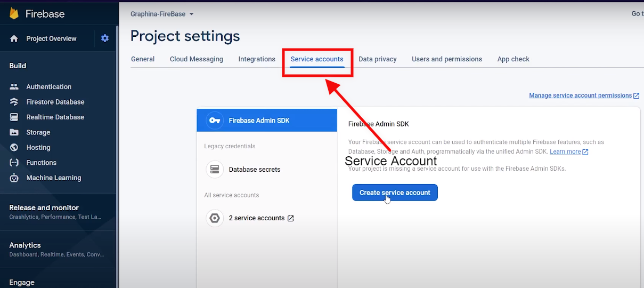The width and height of the screenshot is (644, 288).
Task: Open the App check tab
Action: tap(513, 59)
